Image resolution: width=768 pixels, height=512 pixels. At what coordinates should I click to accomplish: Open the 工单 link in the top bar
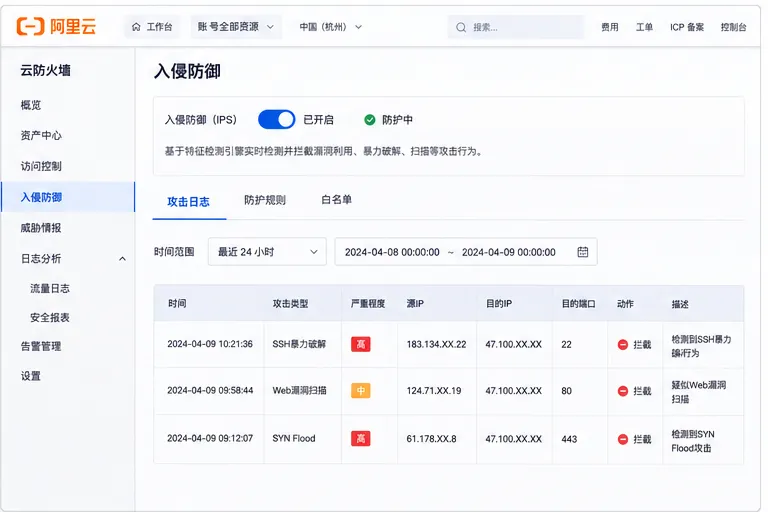644,27
